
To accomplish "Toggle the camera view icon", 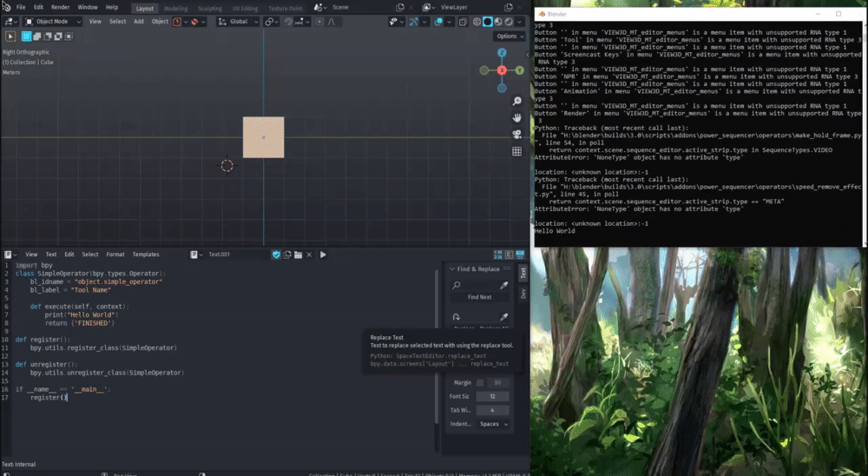I will pyautogui.click(x=517, y=135).
